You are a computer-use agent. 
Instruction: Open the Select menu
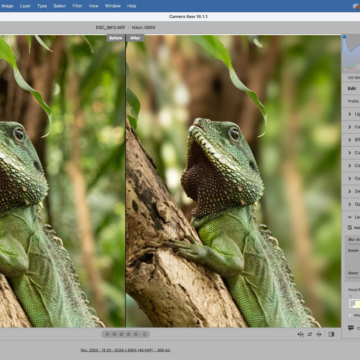pyautogui.click(x=60, y=6)
